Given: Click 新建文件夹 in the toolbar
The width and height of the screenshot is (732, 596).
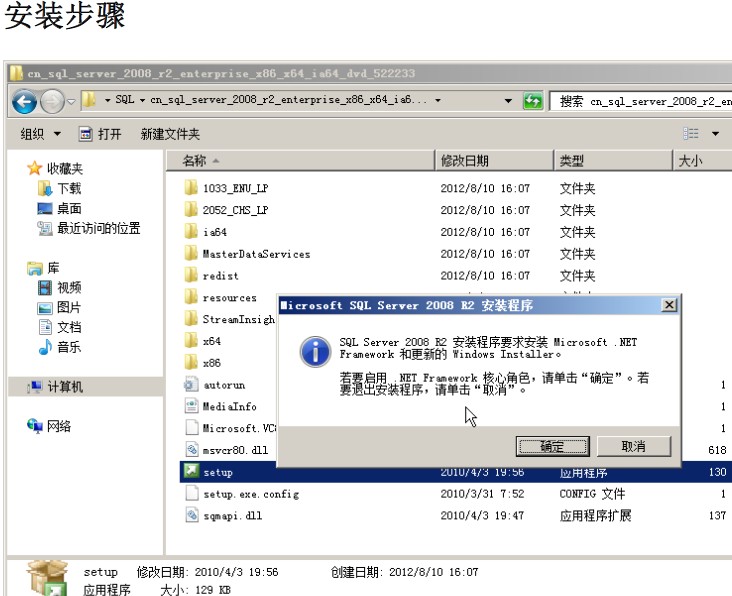Looking at the screenshot, I should 170,134.
